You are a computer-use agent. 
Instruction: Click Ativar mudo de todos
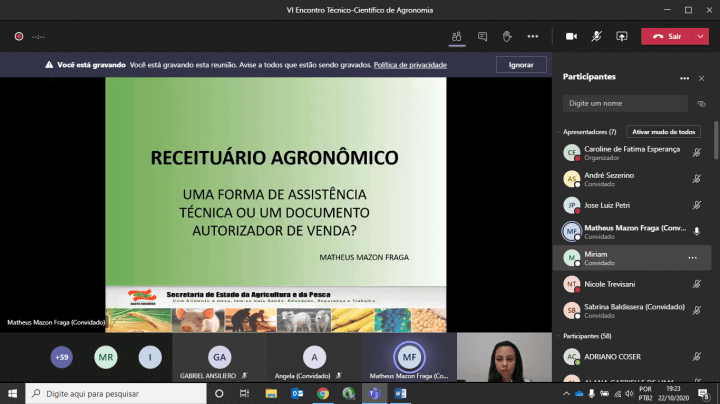[x=663, y=132]
